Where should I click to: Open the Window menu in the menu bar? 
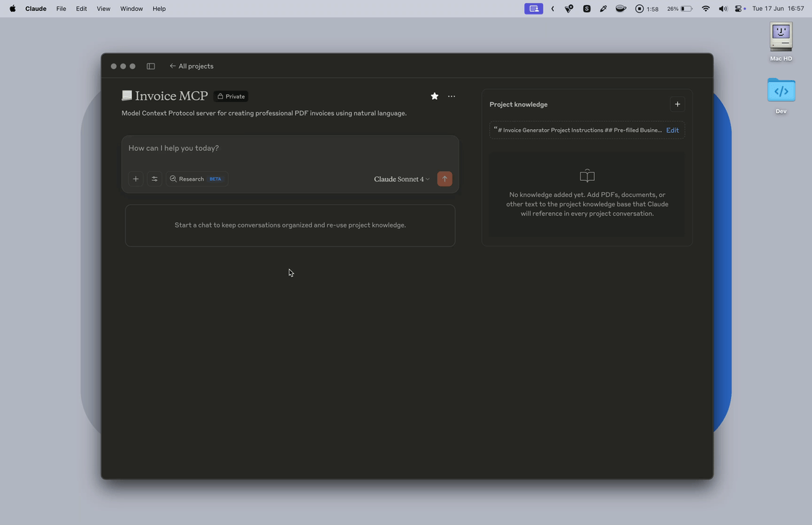tap(131, 8)
